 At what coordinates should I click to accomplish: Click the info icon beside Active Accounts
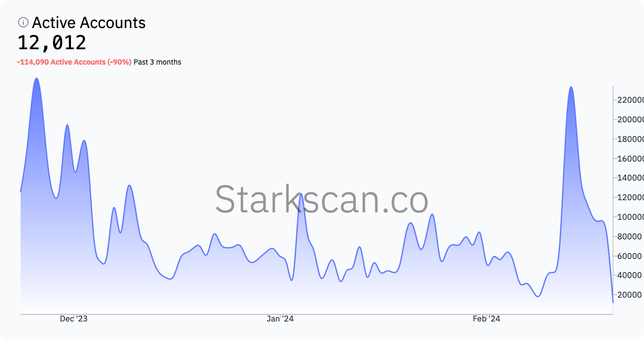[x=23, y=22]
